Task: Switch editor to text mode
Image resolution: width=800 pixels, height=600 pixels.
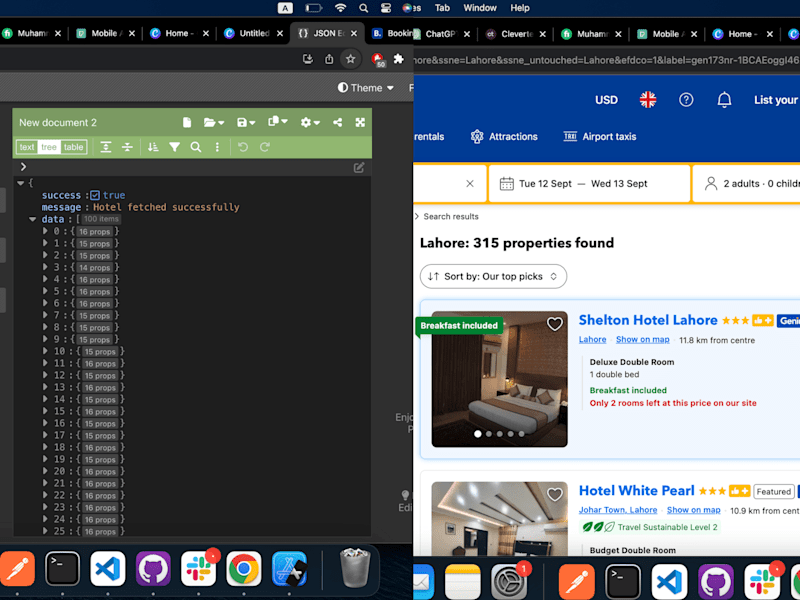Action: pos(27,147)
